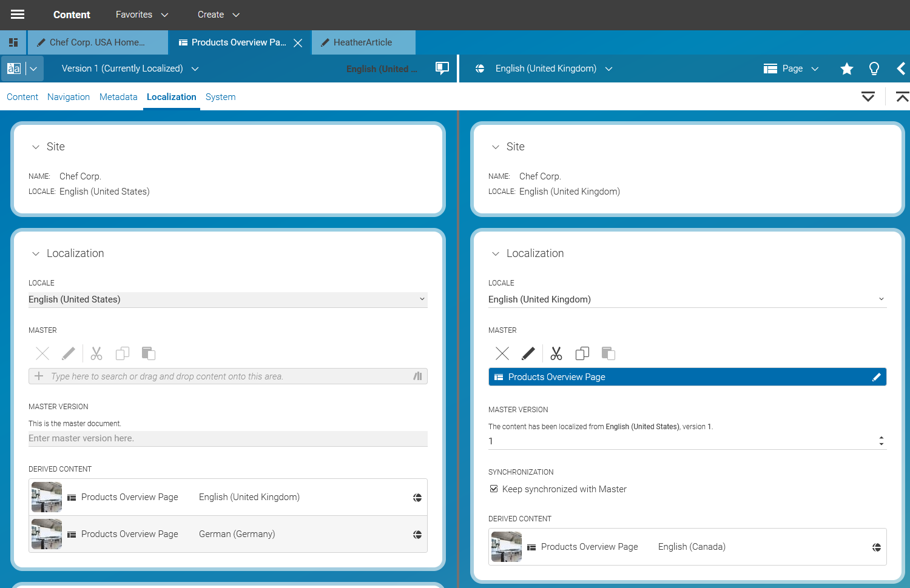This screenshot has width=910, height=588.
Task: Switch to the Metadata tab
Action: click(118, 97)
